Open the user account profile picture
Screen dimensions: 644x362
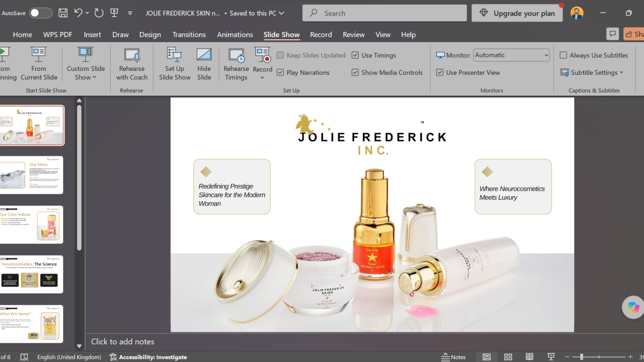[x=577, y=13]
